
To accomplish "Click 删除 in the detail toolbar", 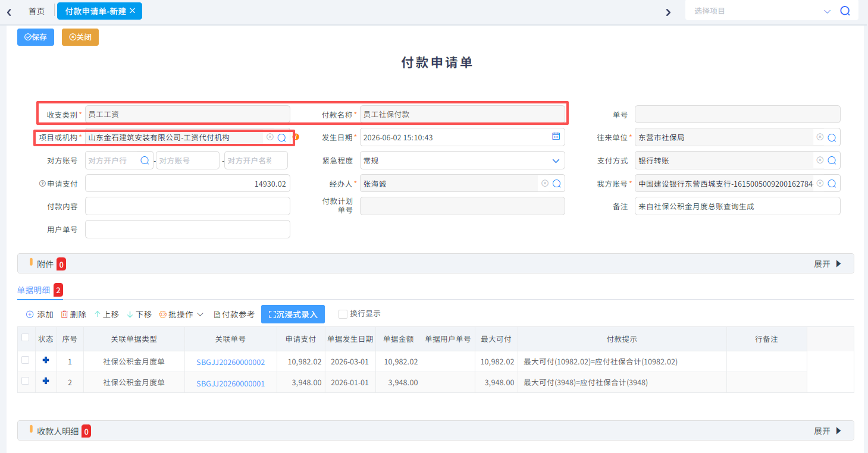I will [73, 314].
